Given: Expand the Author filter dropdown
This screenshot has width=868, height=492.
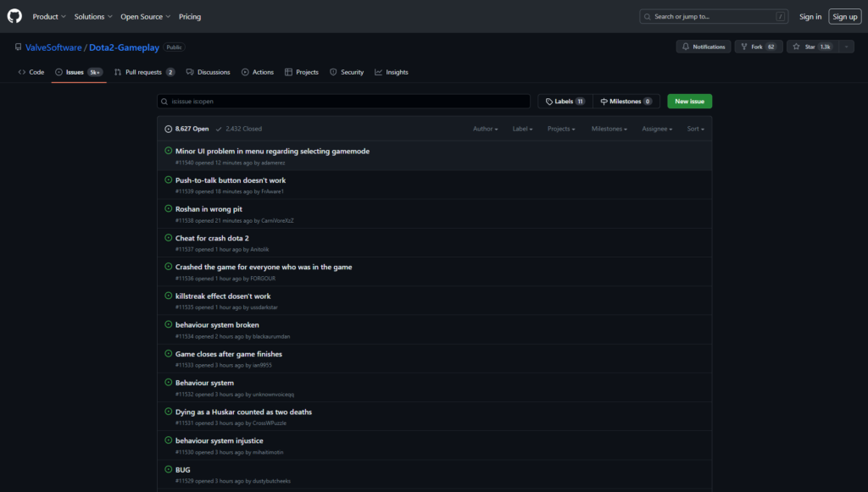Looking at the screenshot, I should tap(486, 129).
